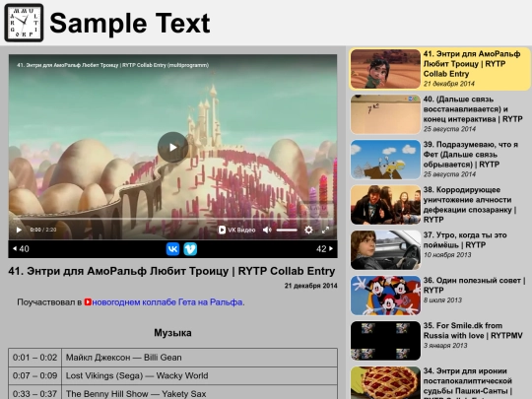The image size is (532, 399).
Task: Switch to the Vimeo video source icon
Action: [190, 249]
